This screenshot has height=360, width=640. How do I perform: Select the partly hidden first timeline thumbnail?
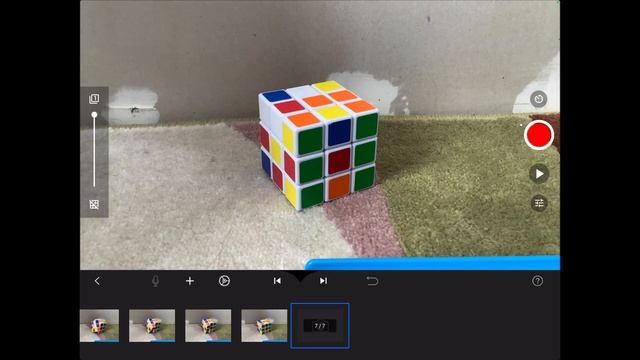100,325
